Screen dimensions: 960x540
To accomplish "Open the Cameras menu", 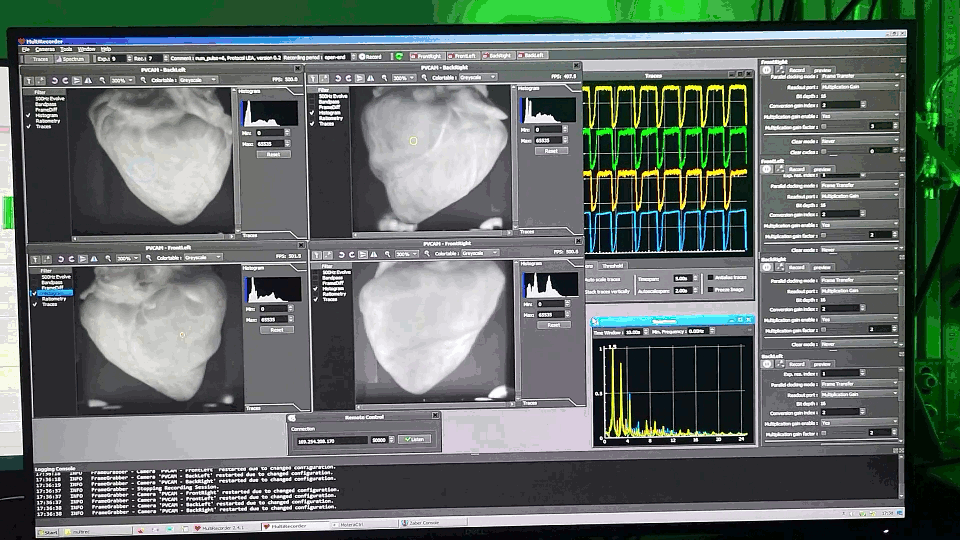I will (45, 50).
